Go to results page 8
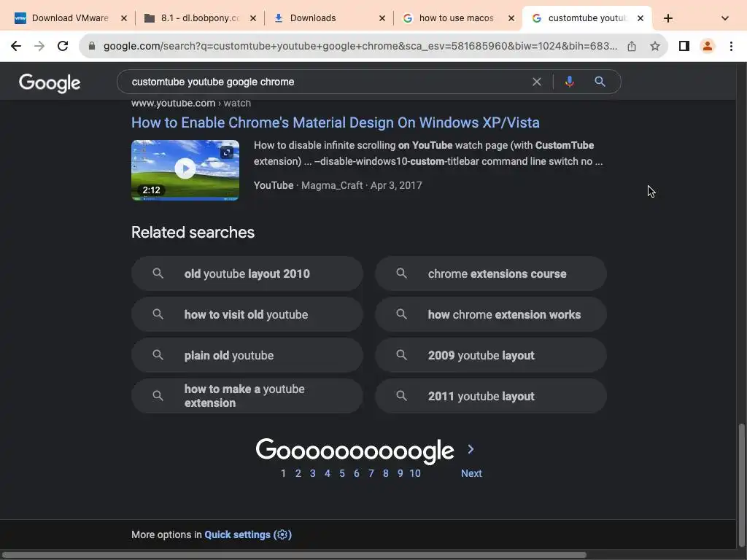The image size is (747, 560). pyautogui.click(x=386, y=473)
